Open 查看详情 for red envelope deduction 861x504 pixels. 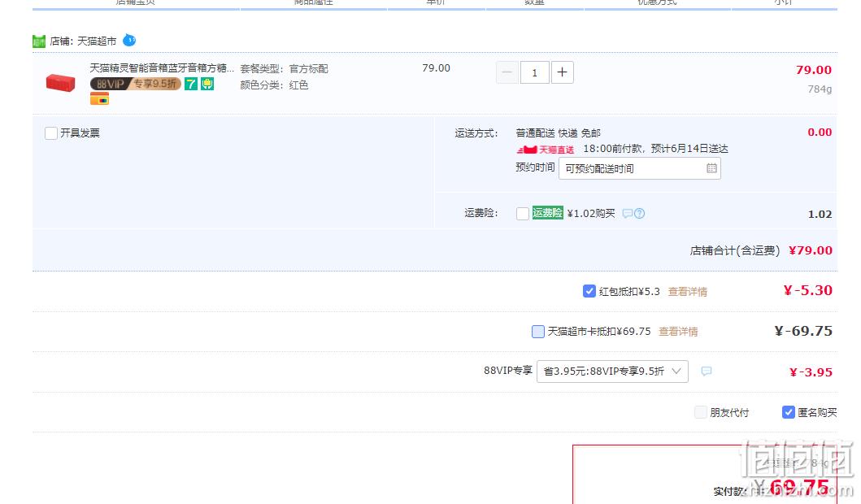688,292
